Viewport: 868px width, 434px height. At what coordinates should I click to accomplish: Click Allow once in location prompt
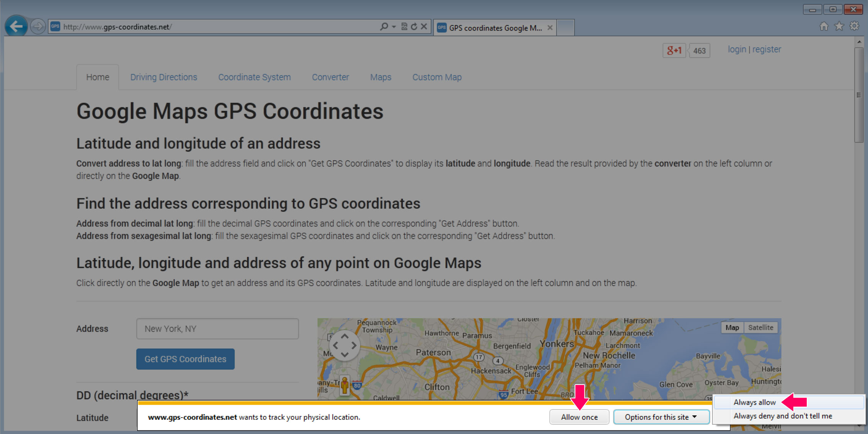coord(579,417)
